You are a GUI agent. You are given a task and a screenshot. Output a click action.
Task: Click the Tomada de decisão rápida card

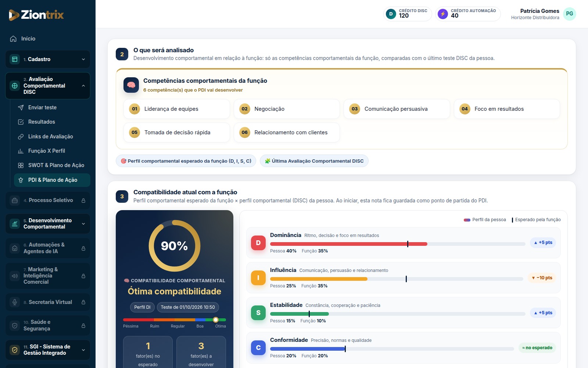pyautogui.click(x=177, y=132)
